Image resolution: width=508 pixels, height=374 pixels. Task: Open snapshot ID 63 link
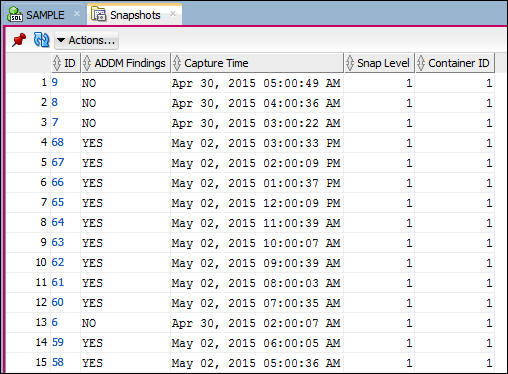coord(58,242)
